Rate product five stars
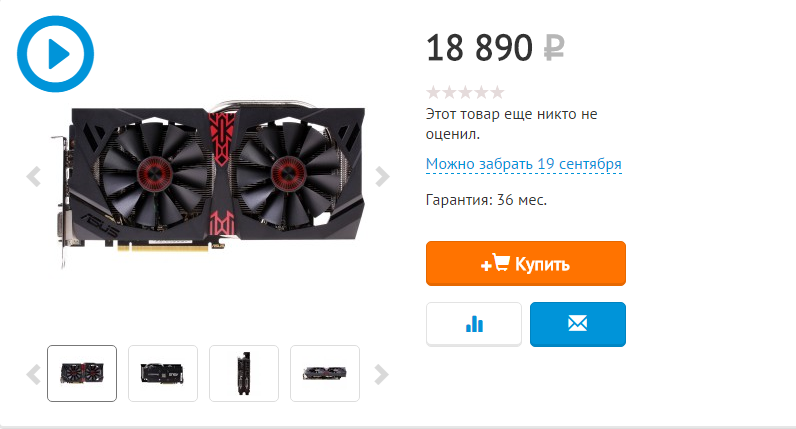The image size is (796, 429). click(x=498, y=92)
